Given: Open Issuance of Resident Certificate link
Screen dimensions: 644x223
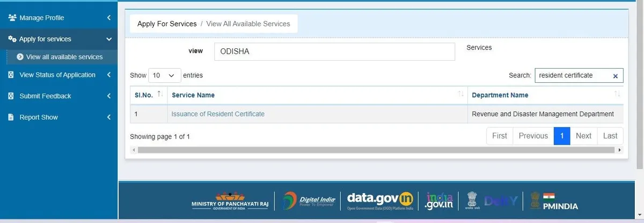Looking at the screenshot, I should tap(218, 114).
